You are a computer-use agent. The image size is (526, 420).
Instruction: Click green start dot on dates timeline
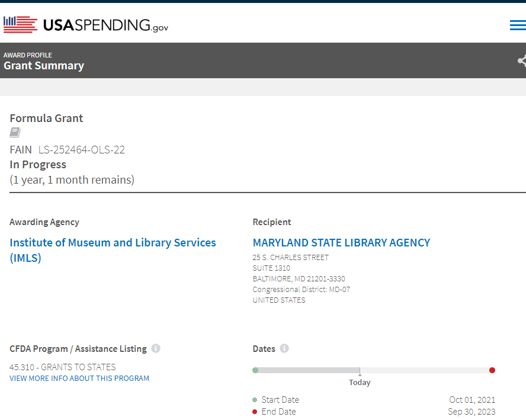[255, 370]
